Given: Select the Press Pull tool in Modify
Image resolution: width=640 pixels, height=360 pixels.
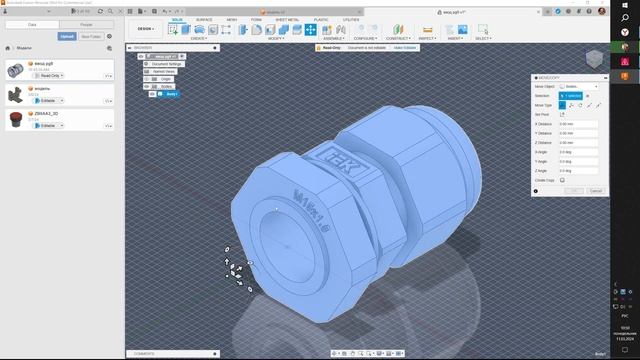Looking at the screenshot, I should (243, 29).
